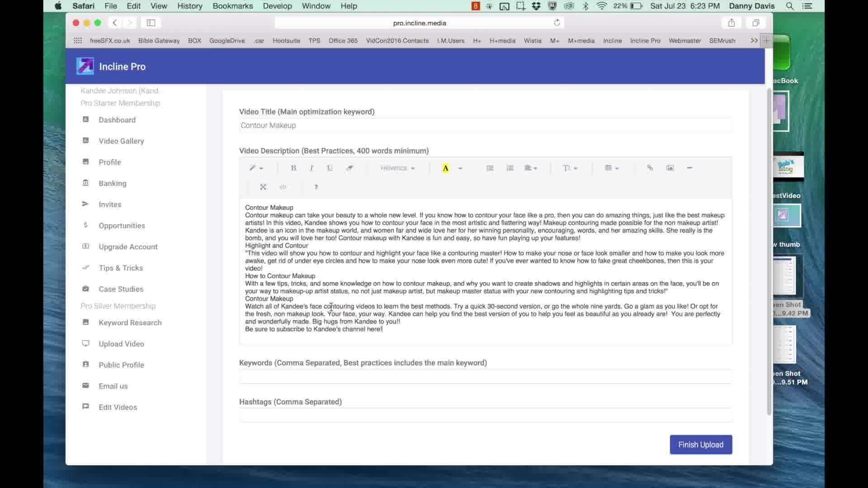Open the SEMrush bookmark
This screenshot has height=488, width=868.
722,41
